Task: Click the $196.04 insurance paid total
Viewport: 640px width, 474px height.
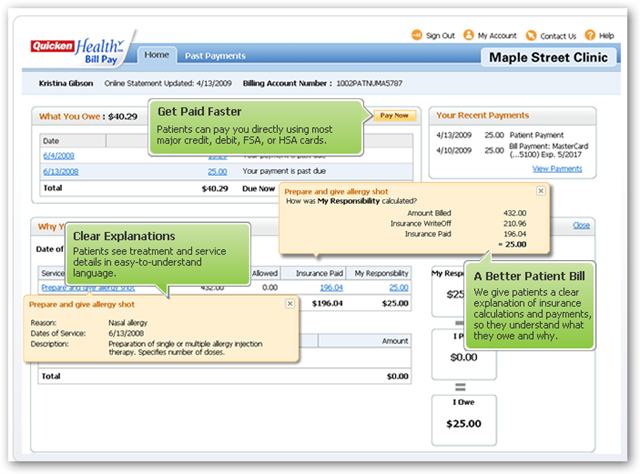Action: pyautogui.click(x=327, y=303)
